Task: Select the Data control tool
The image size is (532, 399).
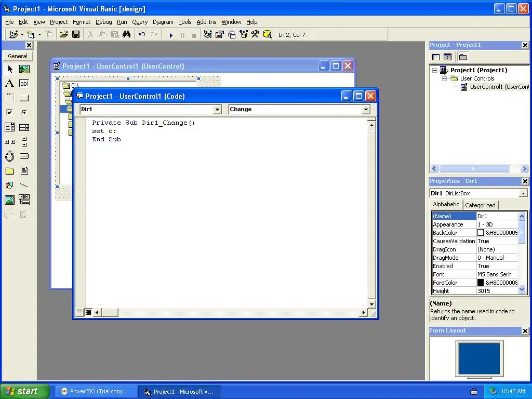Action: (24, 200)
